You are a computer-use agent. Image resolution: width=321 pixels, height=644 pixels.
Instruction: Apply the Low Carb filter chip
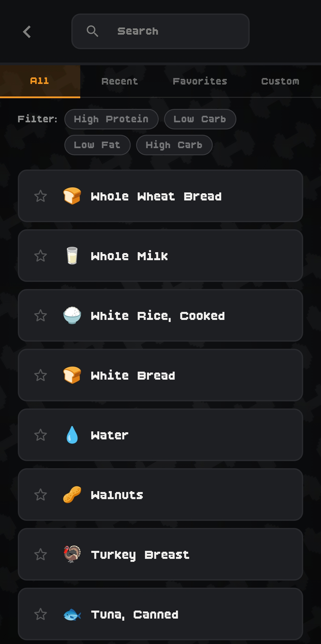coord(200,119)
